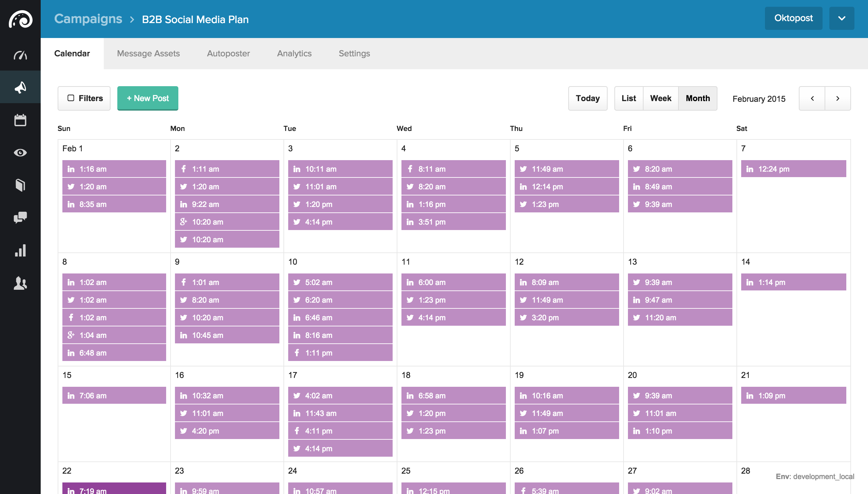This screenshot has height=494, width=868.
Task: Click the Oktopost swirl logo
Action: tap(20, 19)
